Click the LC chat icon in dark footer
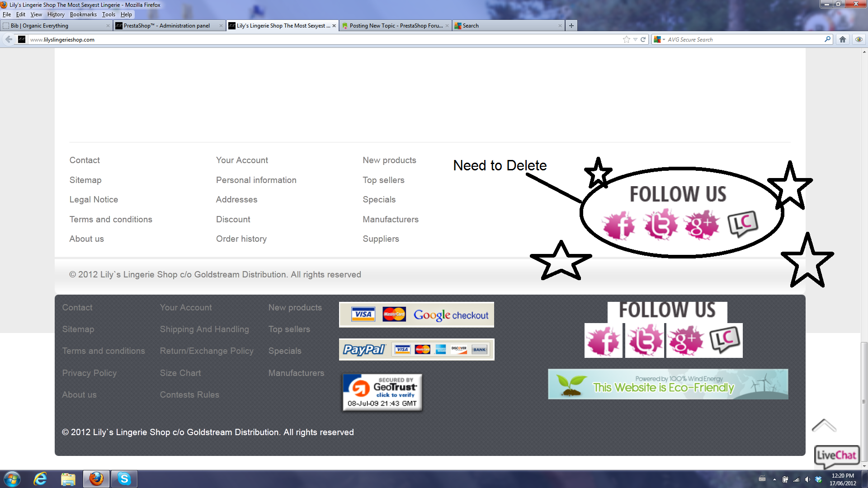 (725, 340)
